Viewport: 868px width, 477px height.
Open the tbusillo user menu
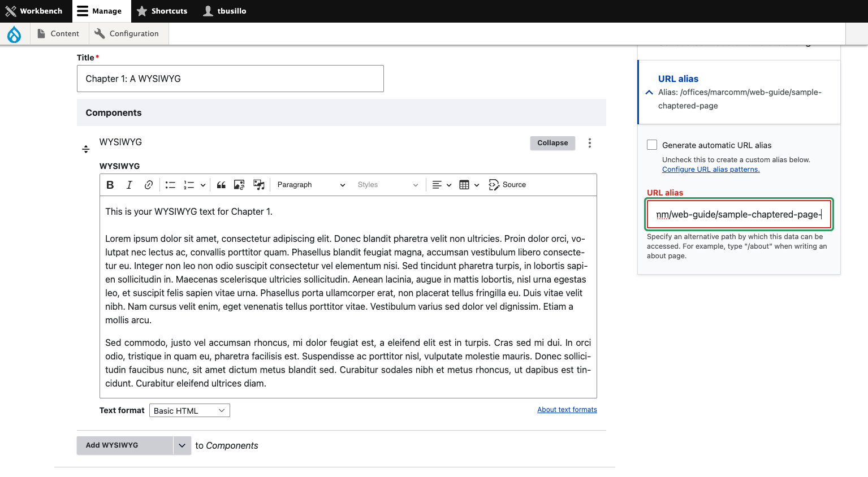click(225, 11)
